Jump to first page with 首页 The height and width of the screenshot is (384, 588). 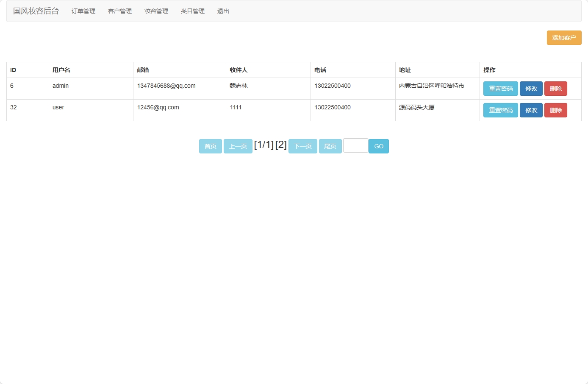pos(211,146)
